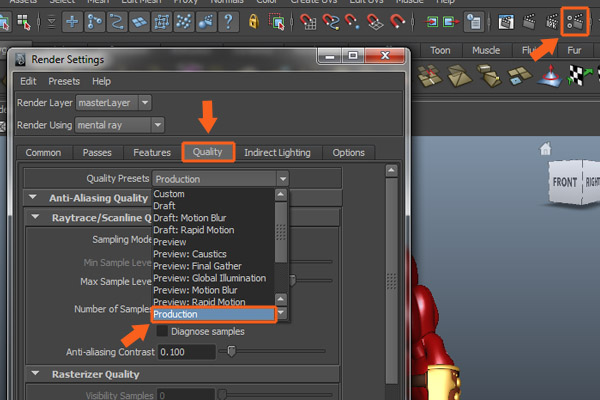Toggle construction history icon
Screen dimensions: 600x400
click(474, 22)
